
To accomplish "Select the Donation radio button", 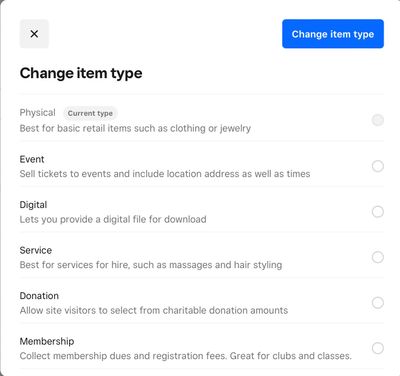I will point(378,303).
